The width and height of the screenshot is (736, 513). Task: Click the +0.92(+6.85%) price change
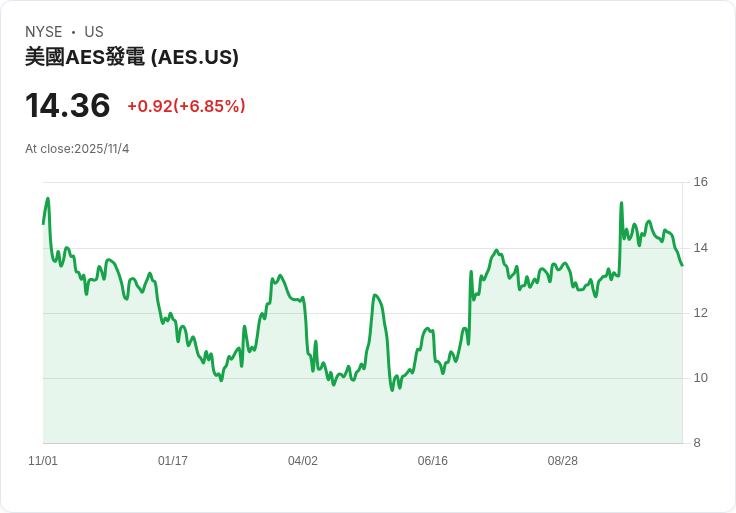[x=186, y=106]
